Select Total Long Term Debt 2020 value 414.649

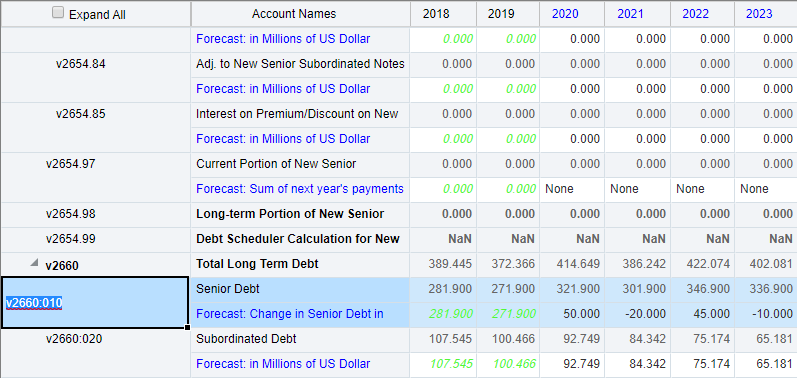click(x=578, y=264)
